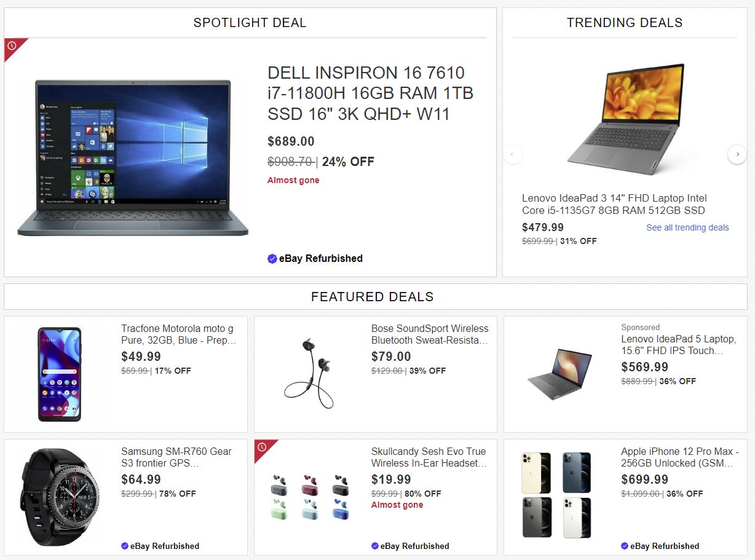Click eBay Refurbished checkmark on iPhone 12 Pro Max
The width and height of the screenshot is (755, 560).
(x=625, y=546)
